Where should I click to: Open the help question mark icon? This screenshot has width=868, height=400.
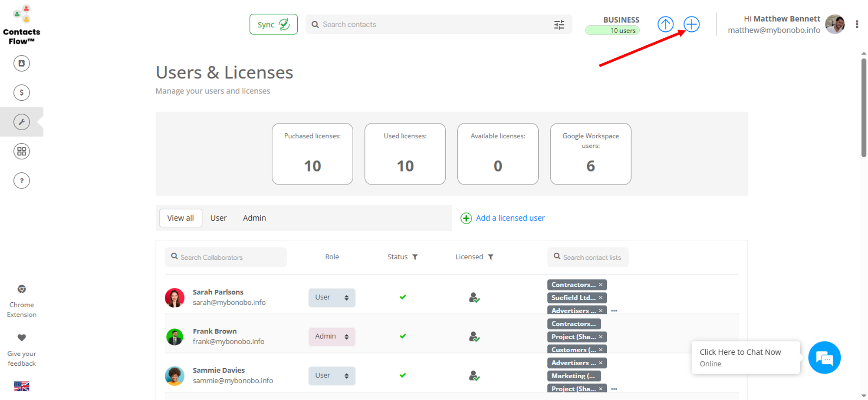[21, 181]
